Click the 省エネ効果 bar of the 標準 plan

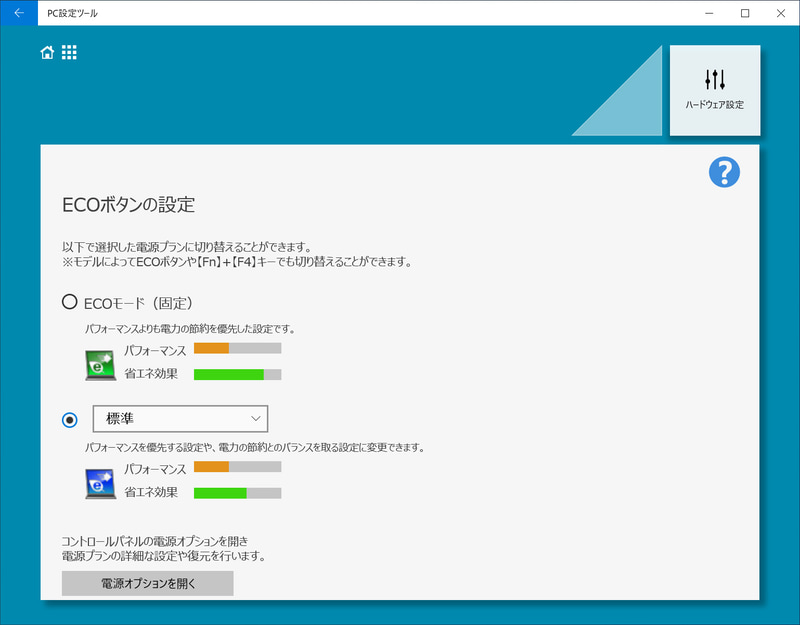point(238,493)
